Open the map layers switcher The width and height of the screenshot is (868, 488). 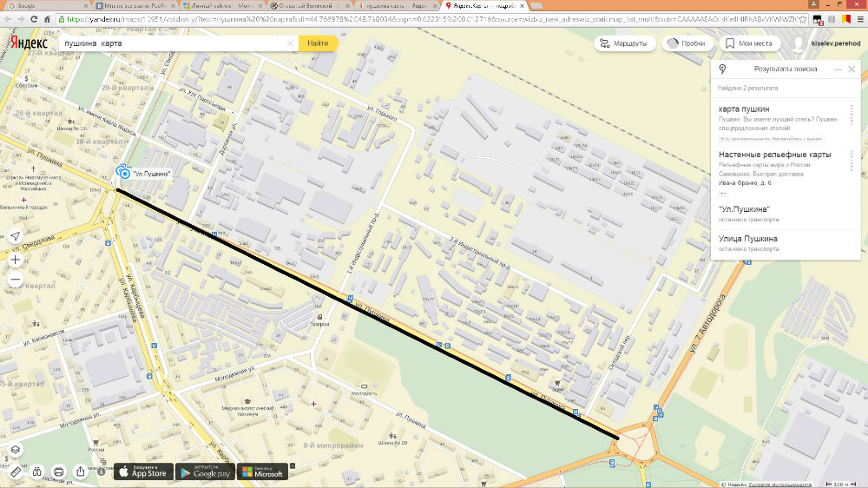(15, 451)
